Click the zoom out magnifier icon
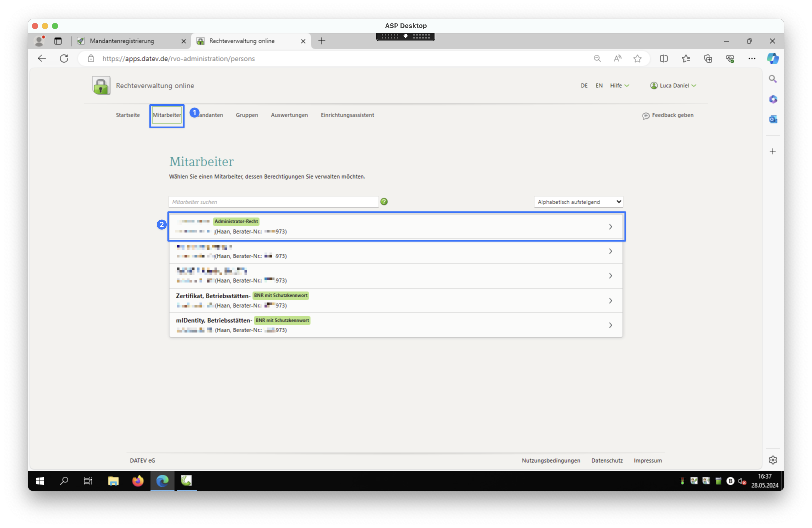This screenshot has height=528, width=812. coord(597,59)
